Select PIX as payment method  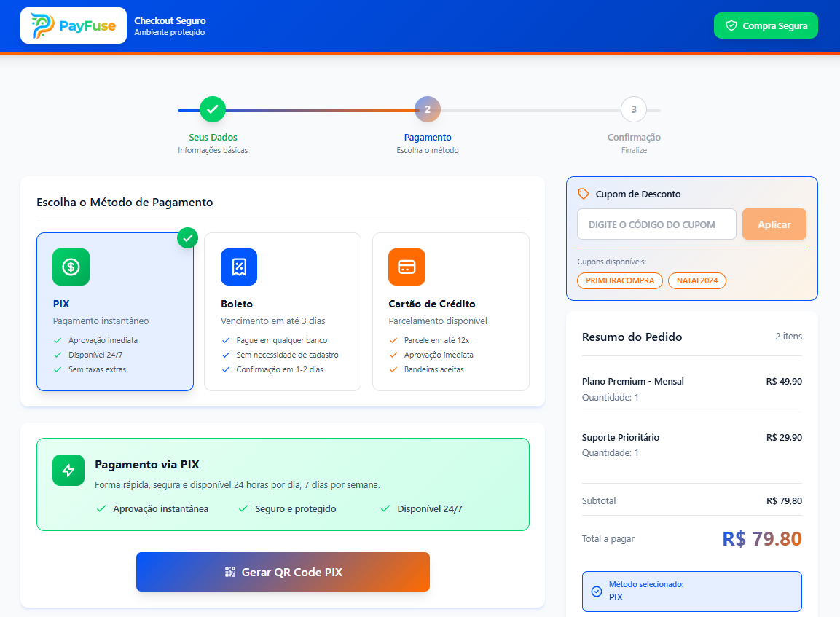pyautogui.click(x=114, y=312)
